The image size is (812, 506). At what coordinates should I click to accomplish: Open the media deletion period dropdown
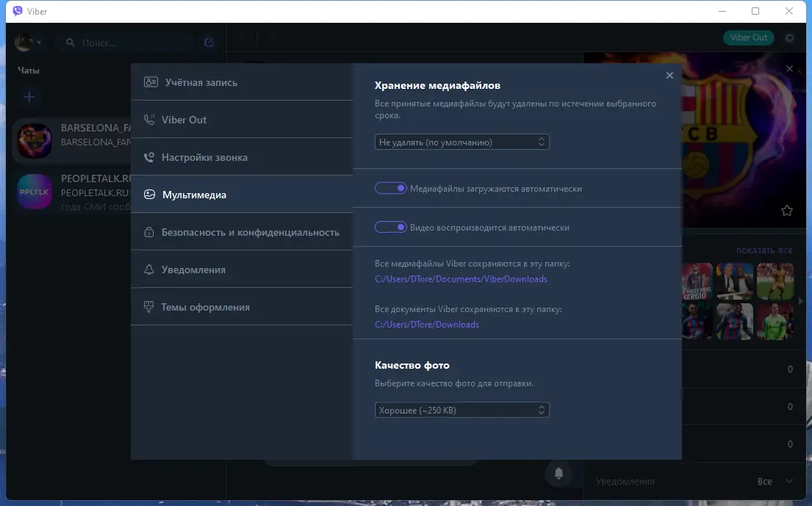pyautogui.click(x=461, y=142)
